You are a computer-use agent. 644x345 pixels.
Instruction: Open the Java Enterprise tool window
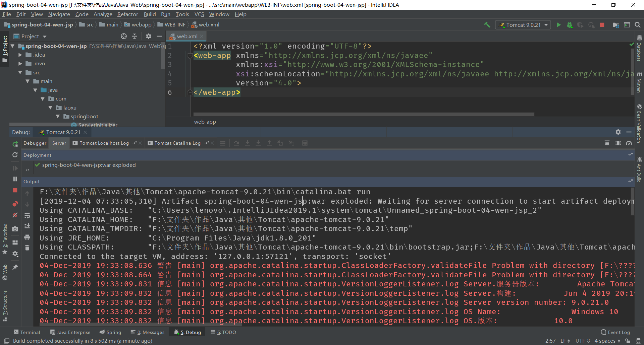tap(70, 332)
